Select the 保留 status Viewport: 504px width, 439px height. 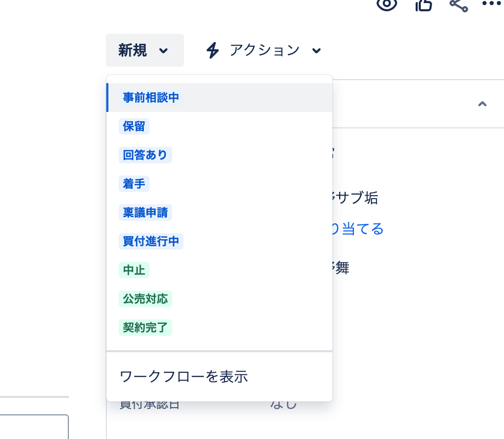tap(134, 126)
